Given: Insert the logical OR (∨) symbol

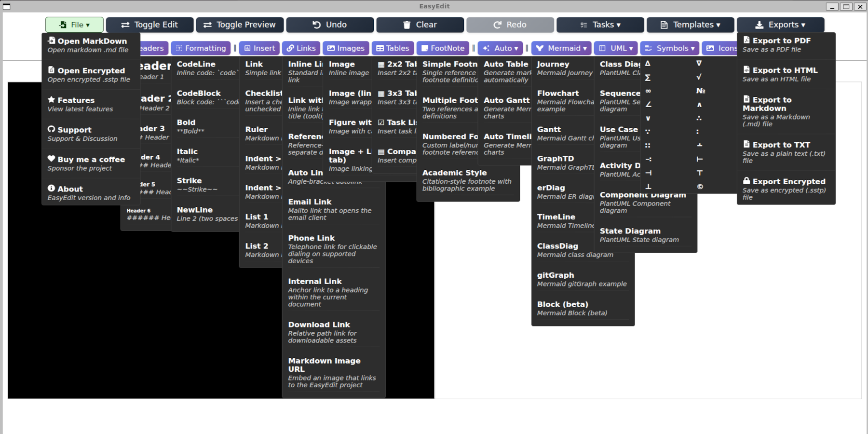Looking at the screenshot, I should click(x=648, y=118).
